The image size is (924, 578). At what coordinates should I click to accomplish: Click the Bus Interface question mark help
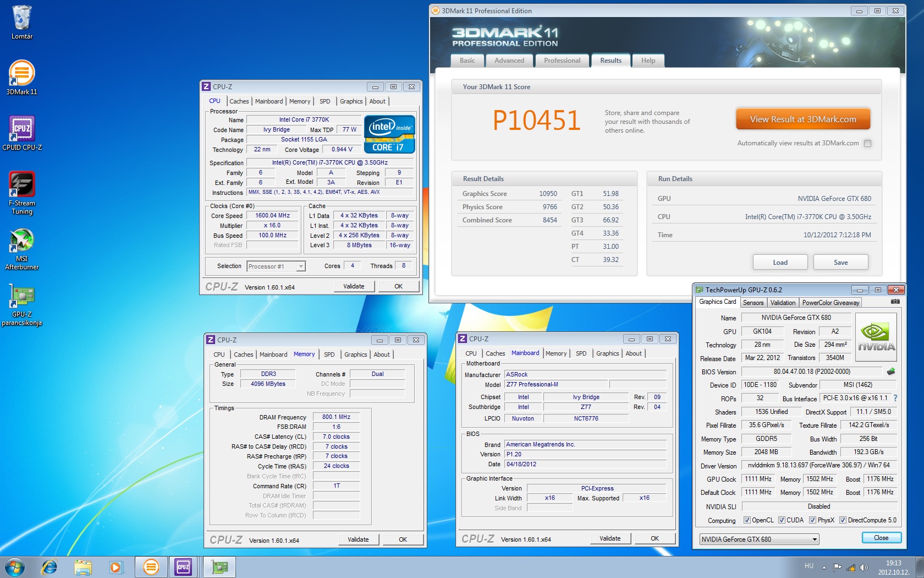[x=895, y=398]
